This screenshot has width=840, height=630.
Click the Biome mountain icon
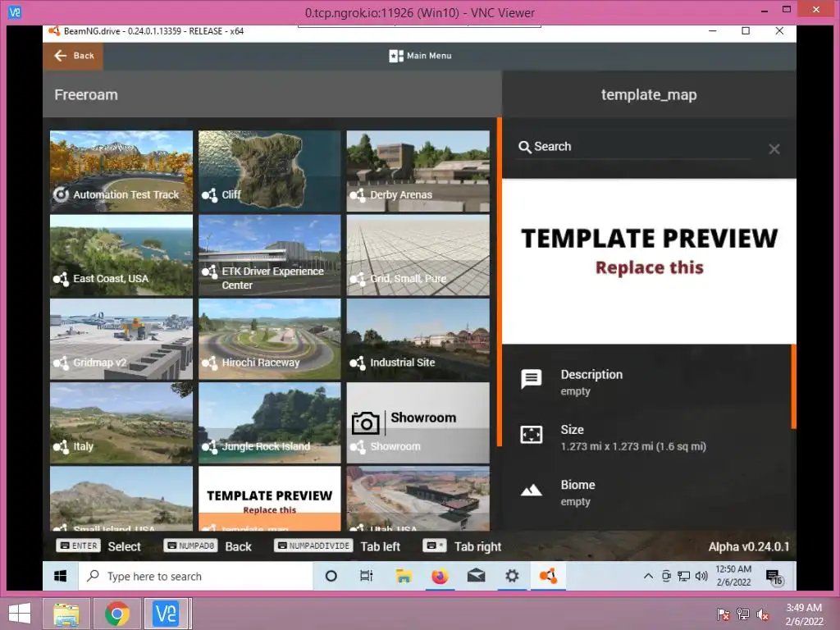pos(531,491)
